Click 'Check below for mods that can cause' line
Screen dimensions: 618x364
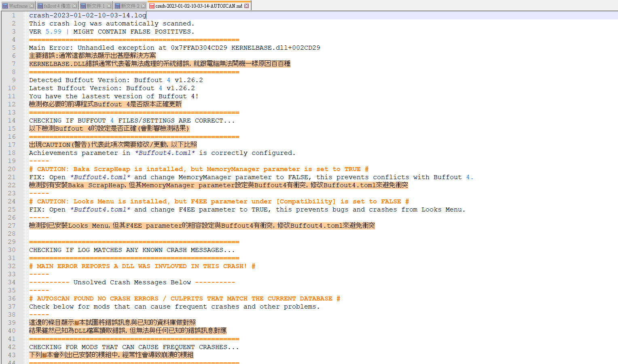coord(174,307)
